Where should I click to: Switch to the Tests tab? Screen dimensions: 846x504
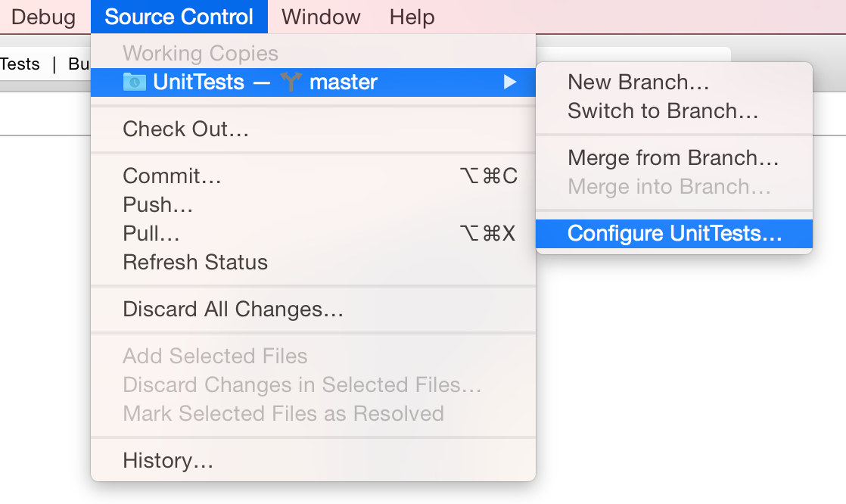[x=19, y=64]
